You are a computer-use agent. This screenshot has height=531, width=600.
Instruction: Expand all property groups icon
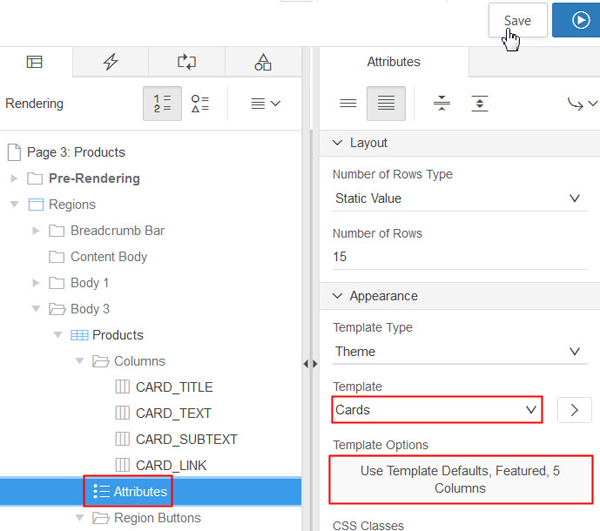point(480,103)
